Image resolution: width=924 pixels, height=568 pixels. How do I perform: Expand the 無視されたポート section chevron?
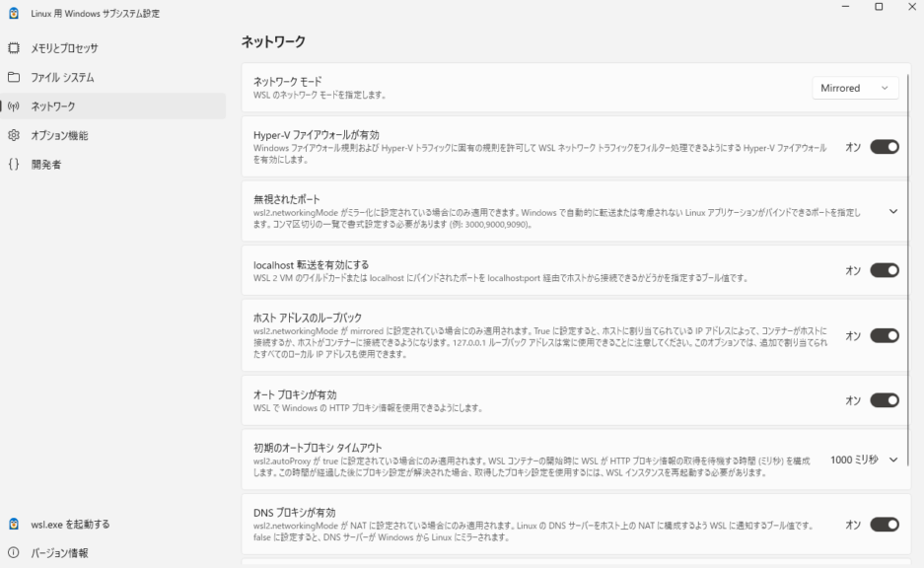893,211
